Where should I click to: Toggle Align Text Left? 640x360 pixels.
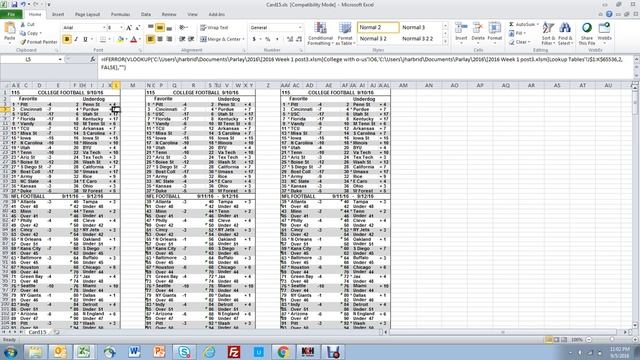coord(151,39)
